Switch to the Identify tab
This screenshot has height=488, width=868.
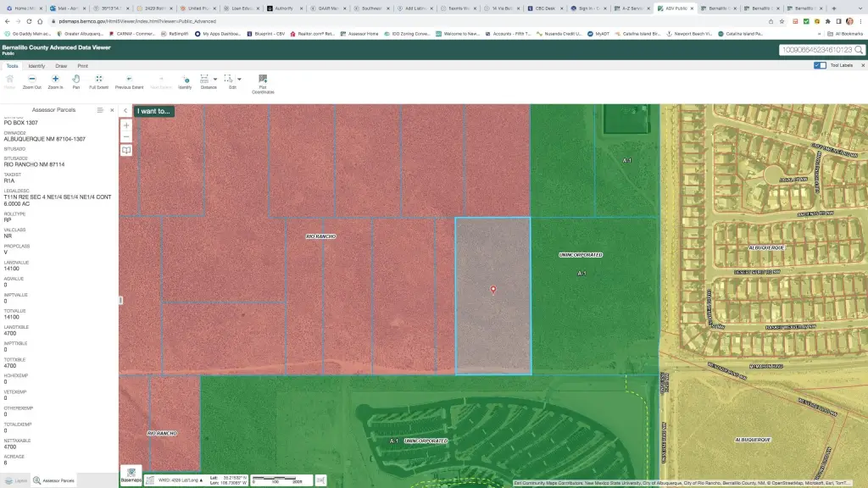[x=36, y=65]
